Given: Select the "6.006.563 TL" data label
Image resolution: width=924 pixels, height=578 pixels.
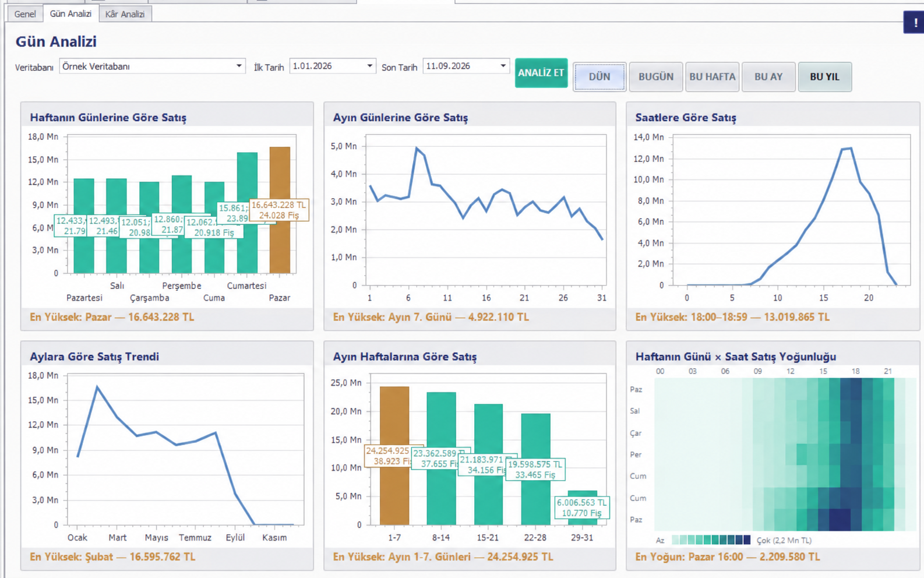Looking at the screenshot, I should point(581,507).
